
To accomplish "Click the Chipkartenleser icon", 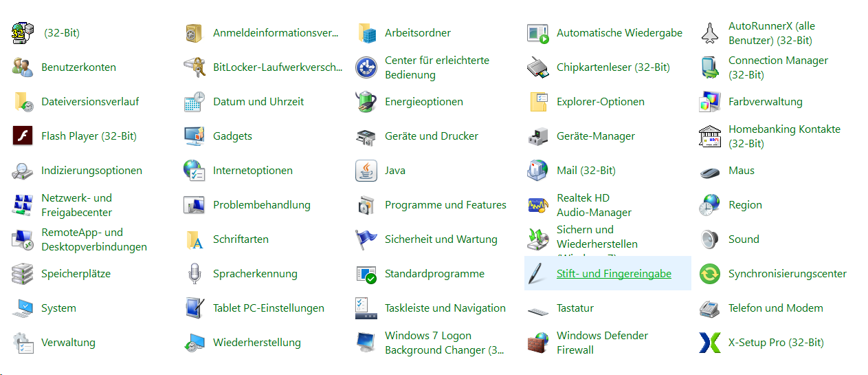I will (538, 67).
